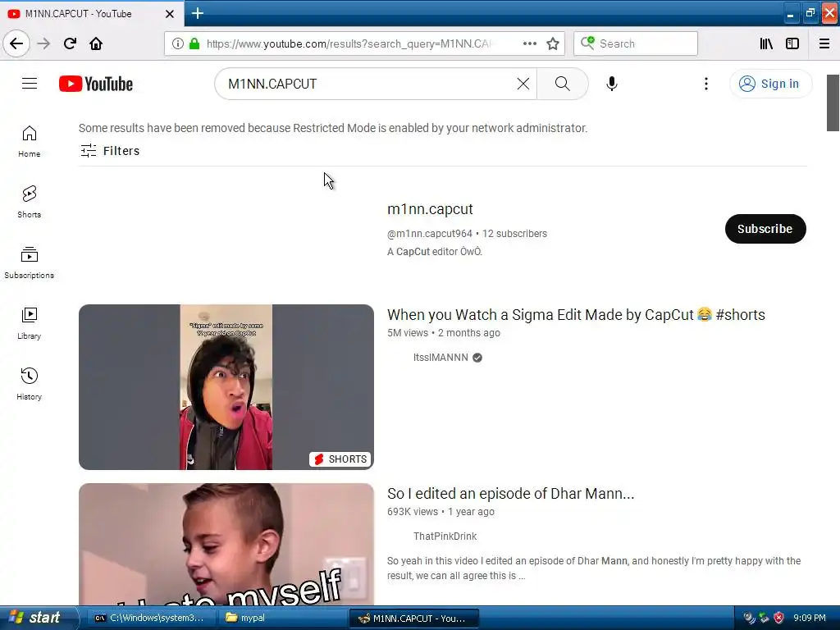Run search with magnifying glass button
Viewport: 840px width, 630px height.
[x=563, y=84]
